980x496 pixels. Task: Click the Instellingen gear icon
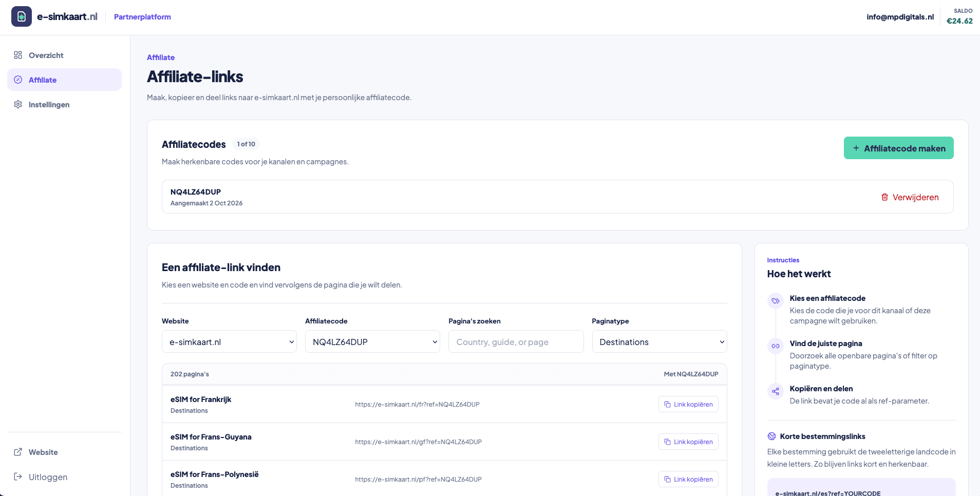tap(18, 104)
